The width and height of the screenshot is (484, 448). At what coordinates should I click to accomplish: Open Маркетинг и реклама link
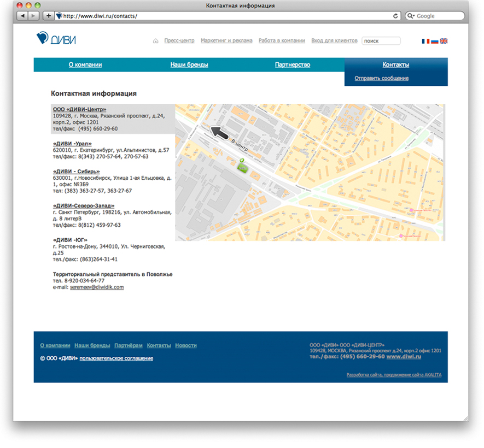click(226, 40)
